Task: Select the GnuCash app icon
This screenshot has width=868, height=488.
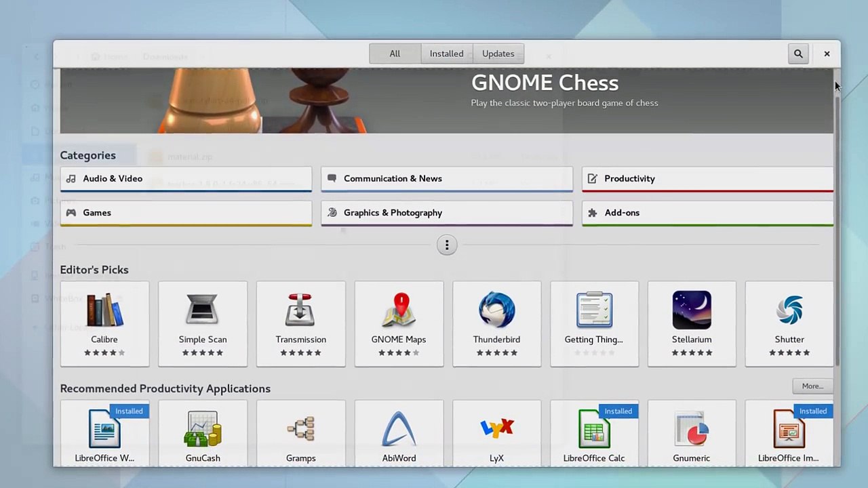Action: (203, 429)
